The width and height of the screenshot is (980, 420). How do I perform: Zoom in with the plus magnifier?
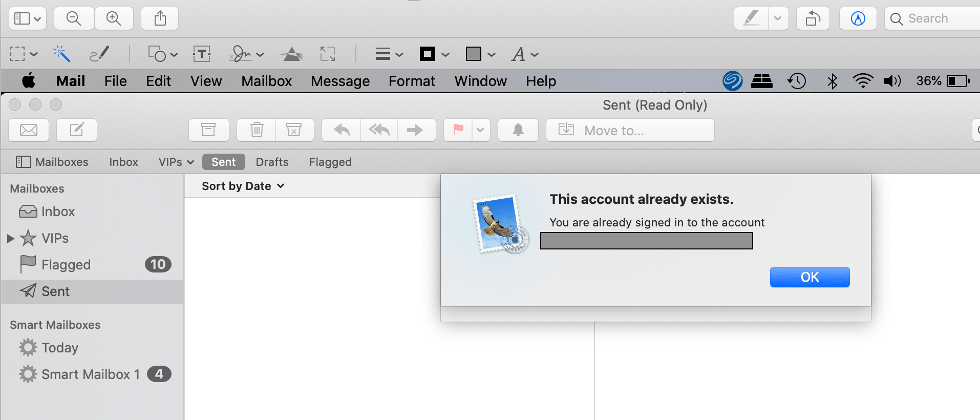point(114,19)
